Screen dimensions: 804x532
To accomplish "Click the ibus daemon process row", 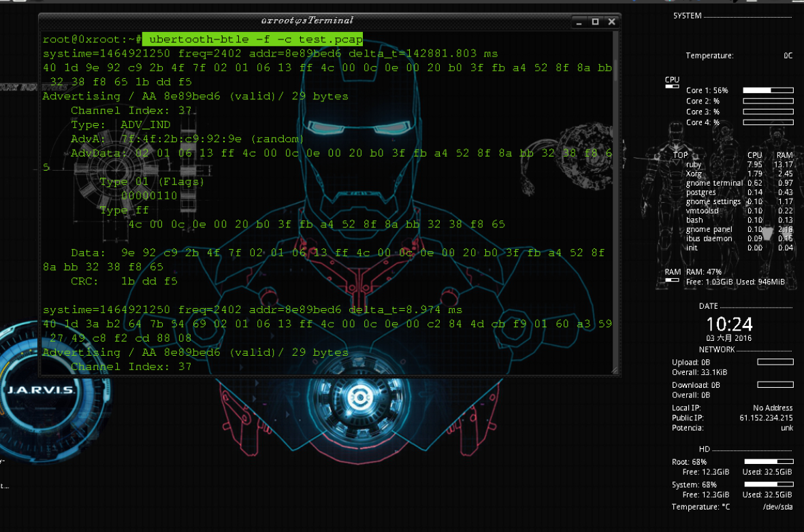I will 739,238.
